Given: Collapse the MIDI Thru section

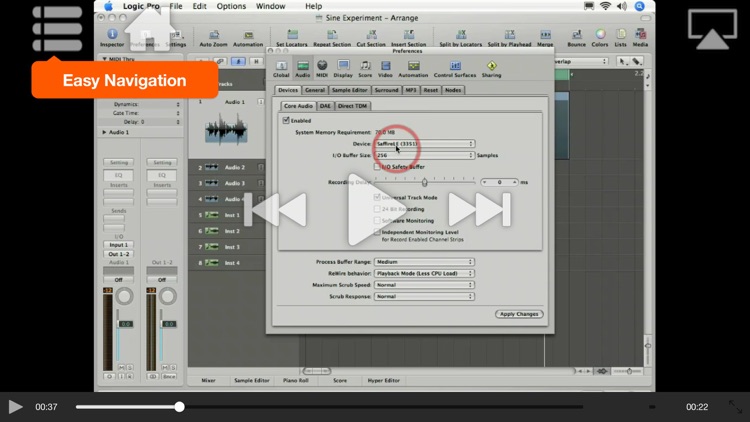Looking at the screenshot, I should [x=104, y=59].
